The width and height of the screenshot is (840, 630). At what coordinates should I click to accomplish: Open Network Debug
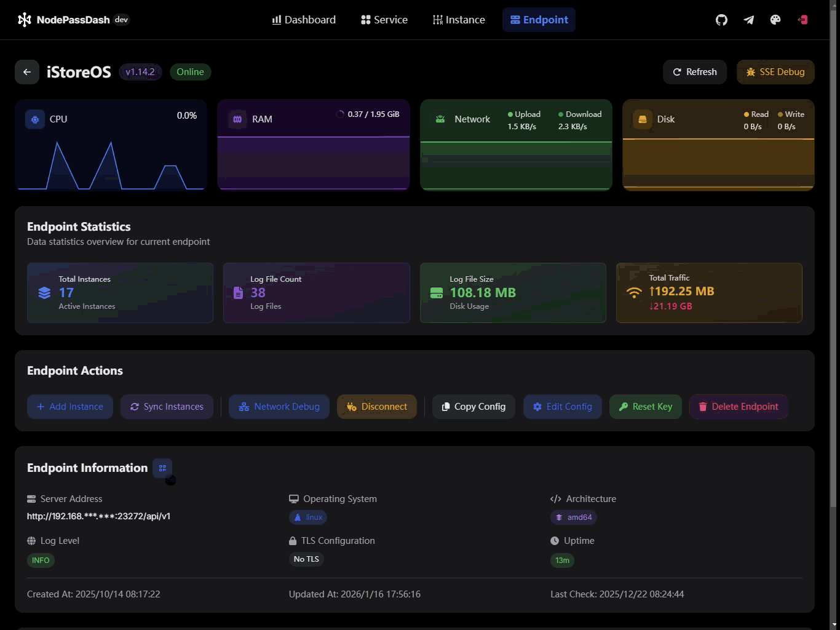pyautogui.click(x=279, y=407)
